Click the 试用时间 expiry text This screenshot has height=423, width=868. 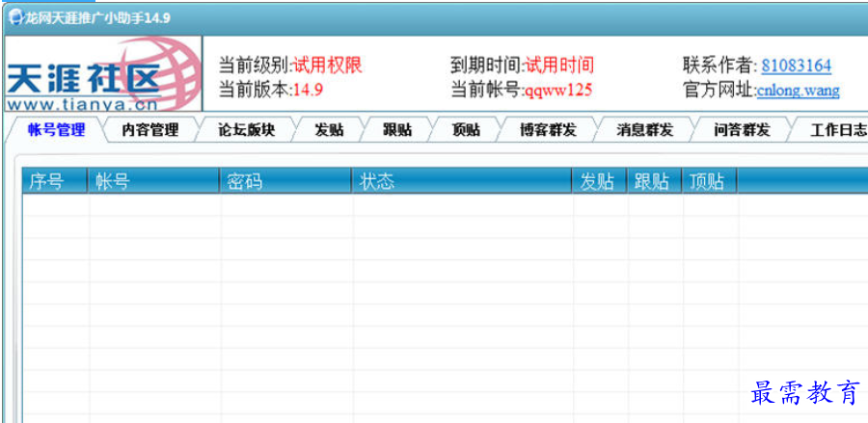pyautogui.click(x=559, y=66)
